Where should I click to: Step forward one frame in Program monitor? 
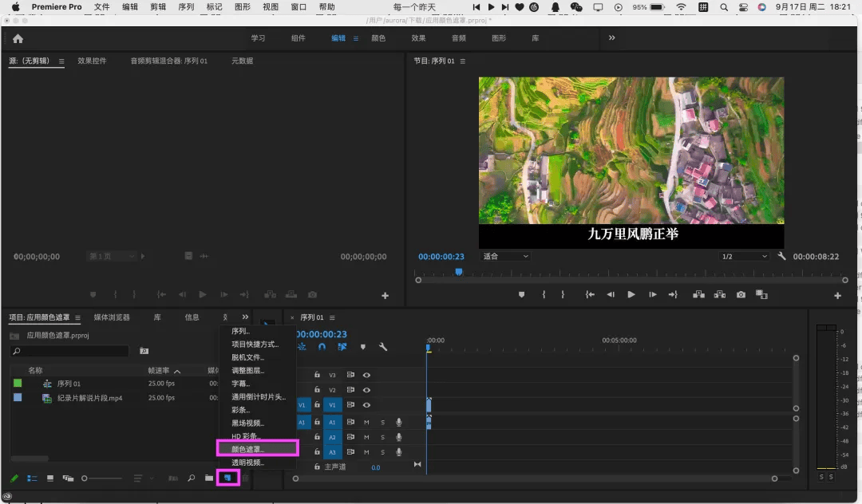[x=653, y=295]
